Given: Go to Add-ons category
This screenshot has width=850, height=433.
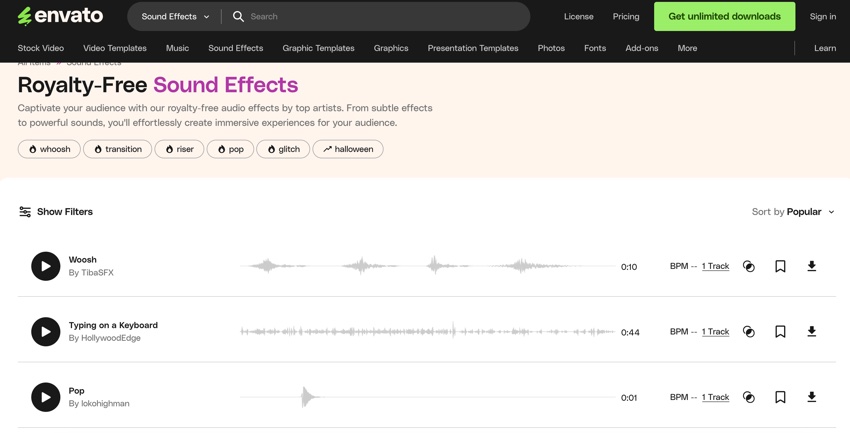Looking at the screenshot, I should [642, 48].
